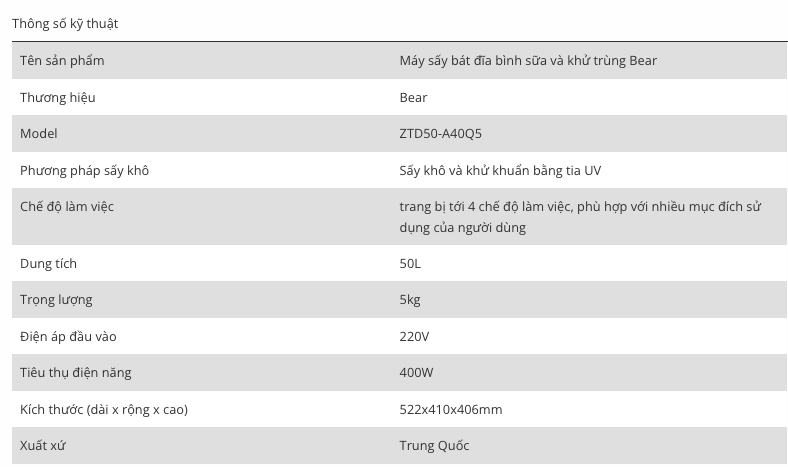Click the 'Trung Quốc' origin value
The width and height of the screenshot is (788, 467).
[x=434, y=445]
